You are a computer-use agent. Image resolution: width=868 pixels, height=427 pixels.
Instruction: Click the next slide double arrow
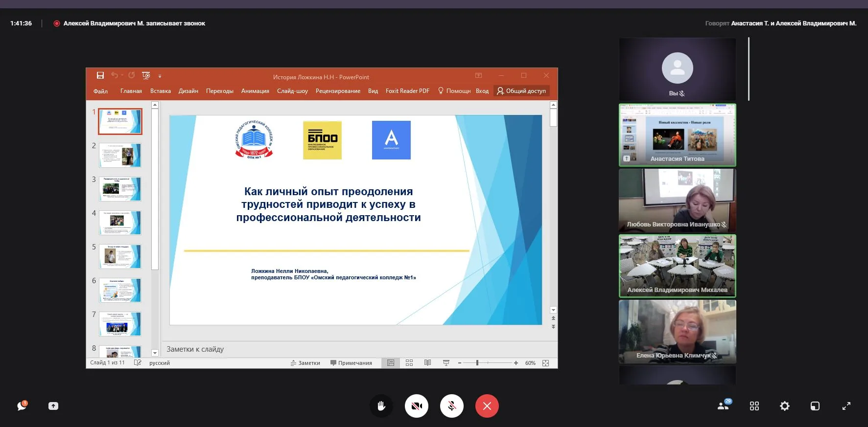pyautogui.click(x=553, y=327)
